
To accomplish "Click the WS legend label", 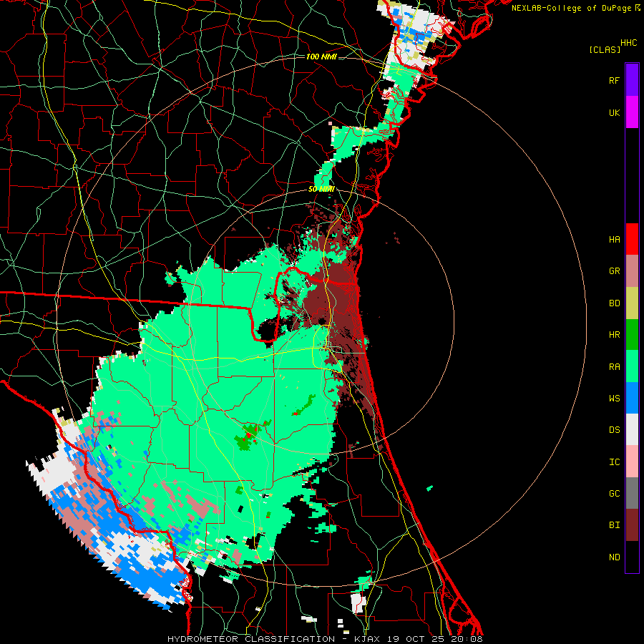I will tap(615, 399).
